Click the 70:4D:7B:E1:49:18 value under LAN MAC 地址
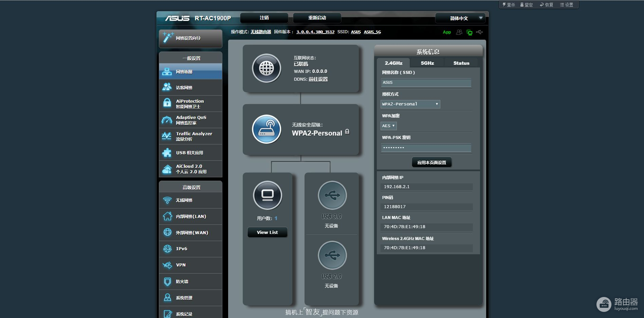This screenshot has width=644, height=318. 404,227
